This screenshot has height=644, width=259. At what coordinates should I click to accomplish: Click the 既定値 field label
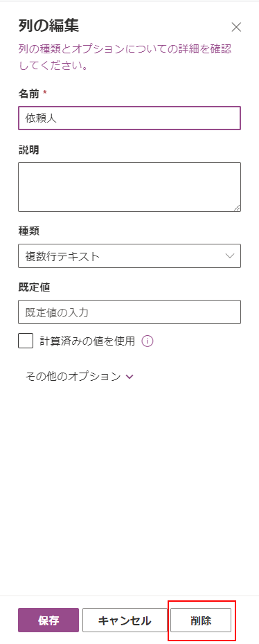[x=34, y=287]
